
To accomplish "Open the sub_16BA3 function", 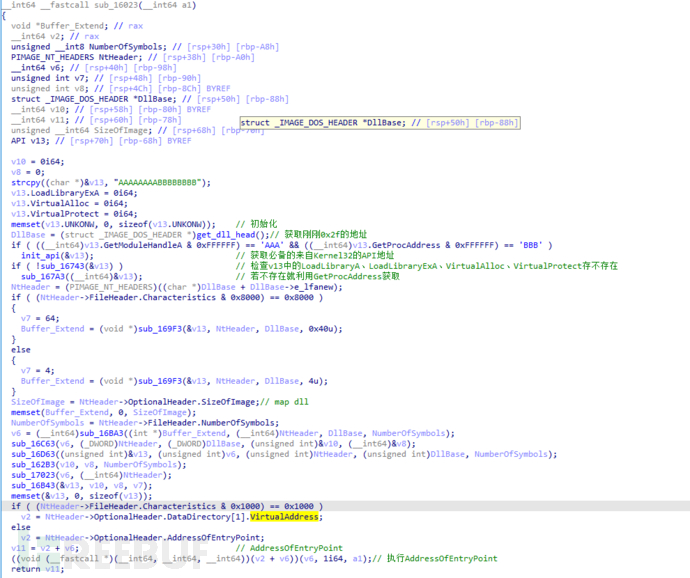I will pos(101,434).
